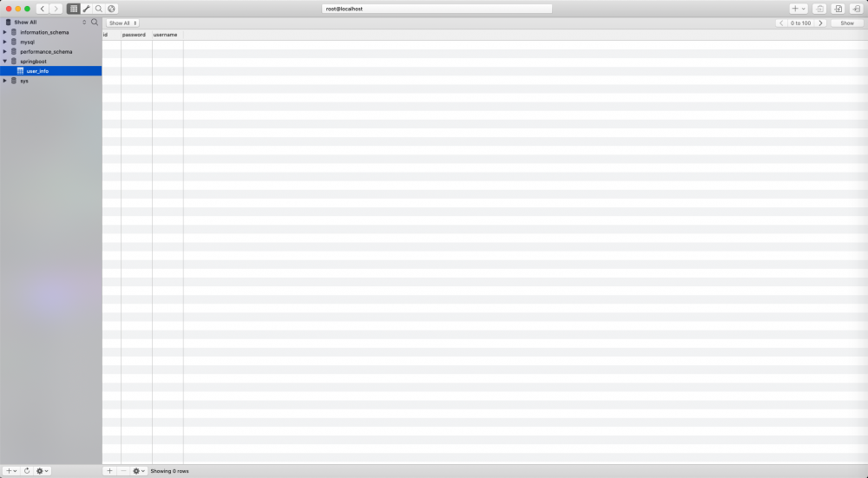This screenshot has height=478, width=868.
Task: Sort by the password column header
Action: click(x=136, y=35)
